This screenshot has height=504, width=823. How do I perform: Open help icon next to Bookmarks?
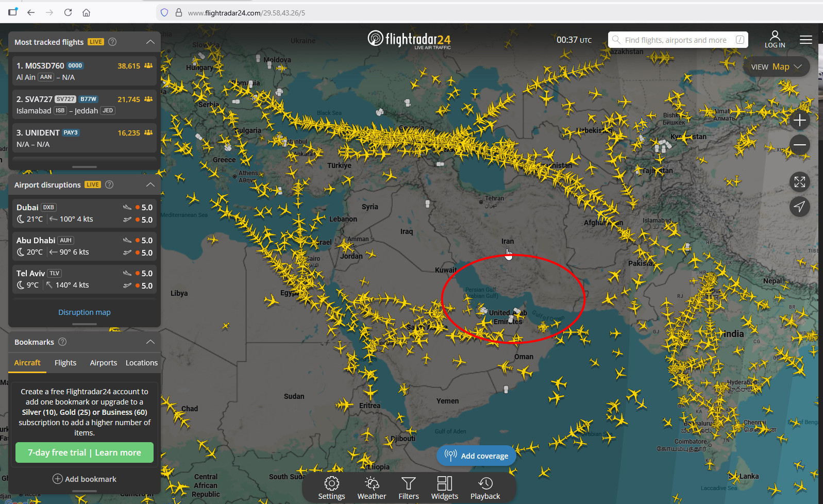pyautogui.click(x=62, y=342)
